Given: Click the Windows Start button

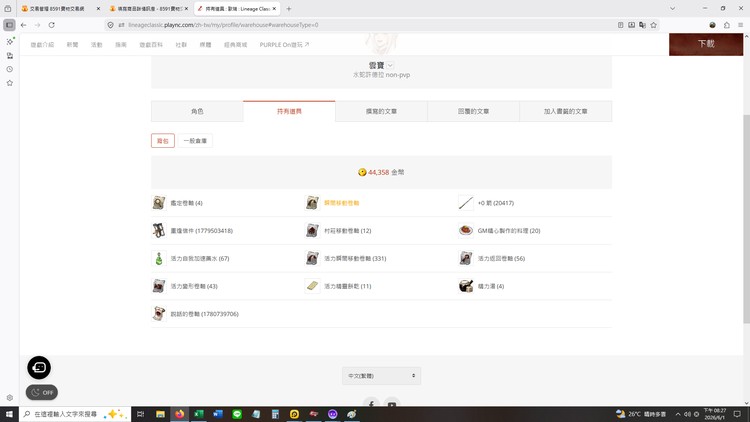Looking at the screenshot, I should coord(9,414).
